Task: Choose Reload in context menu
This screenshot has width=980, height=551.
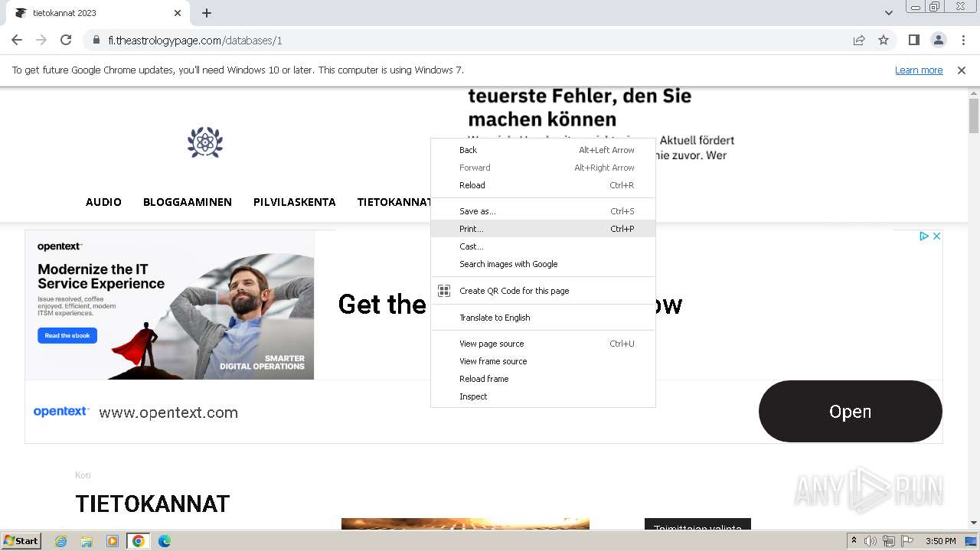Action: point(543,185)
